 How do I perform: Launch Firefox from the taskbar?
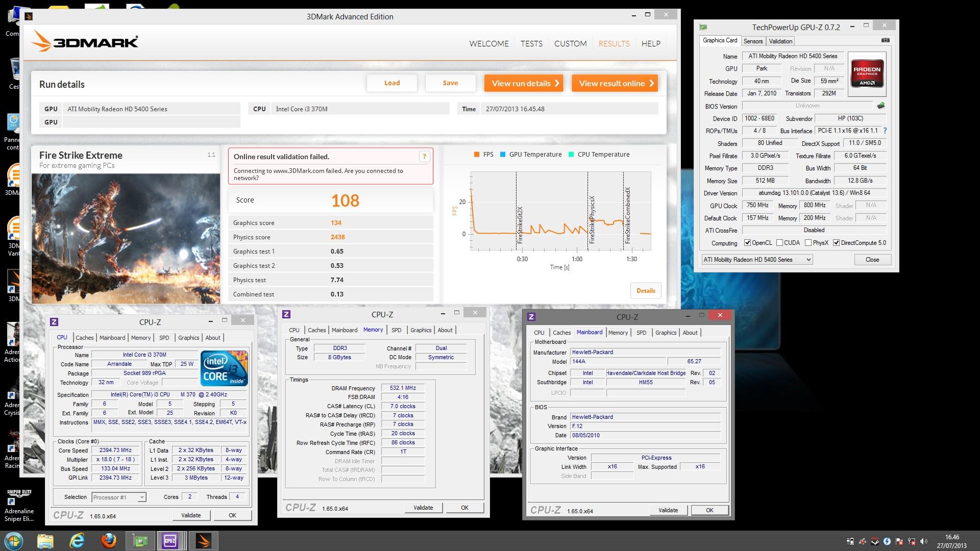[108, 541]
